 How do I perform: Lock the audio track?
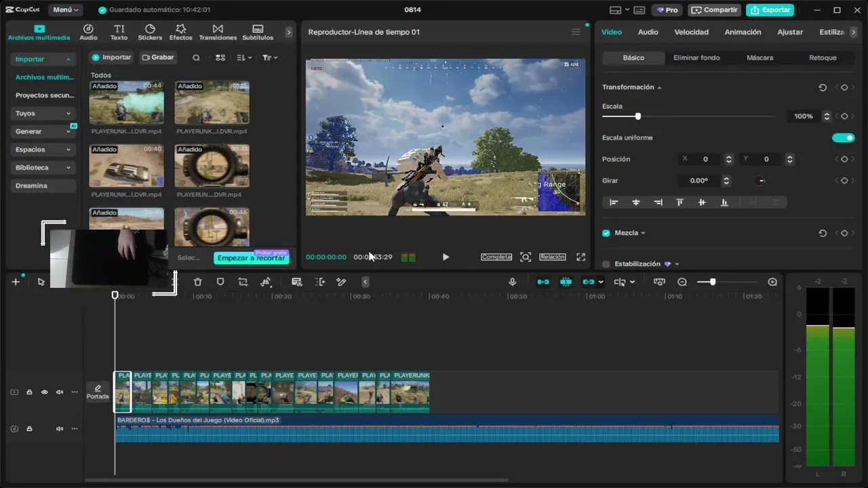click(29, 428)
